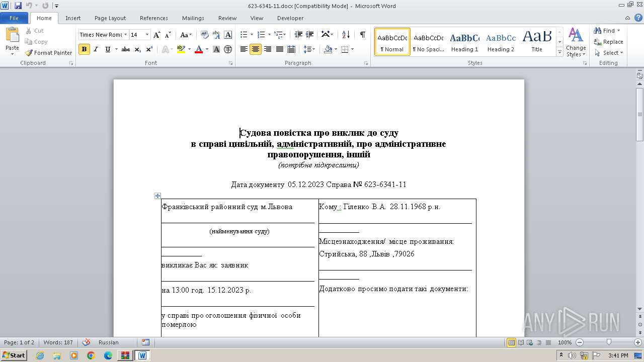Toggle Subscript formatting
The image size is (644, 362).
(137, 49)
